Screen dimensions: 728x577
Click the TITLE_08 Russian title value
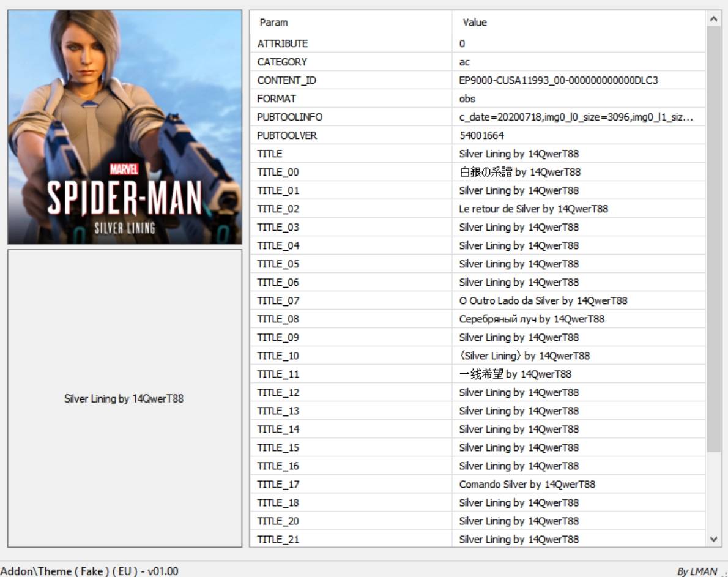pos(532,319)
